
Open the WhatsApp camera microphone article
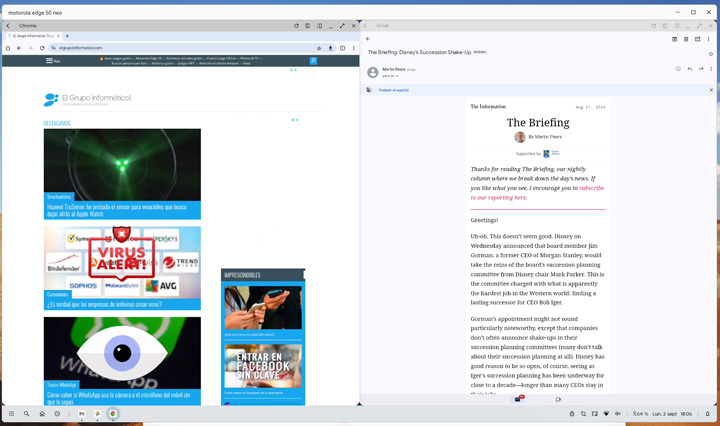[x=118, y=398]
